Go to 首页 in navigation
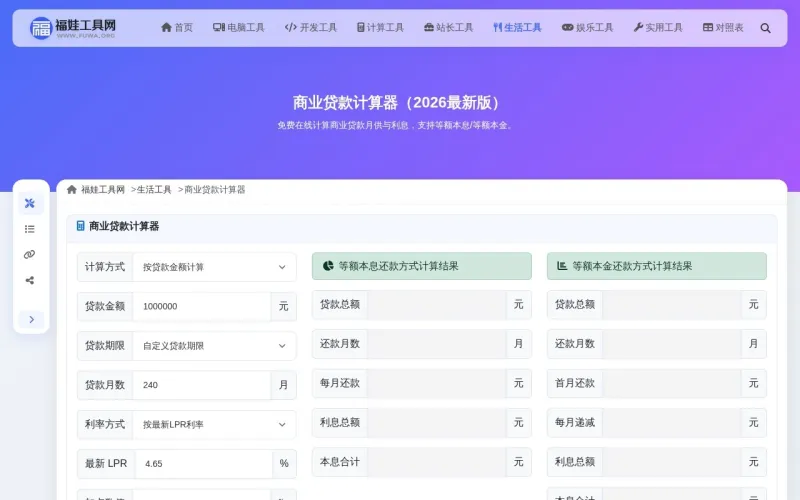The width and height of the screenshot is (800, 500). (177, 28)
